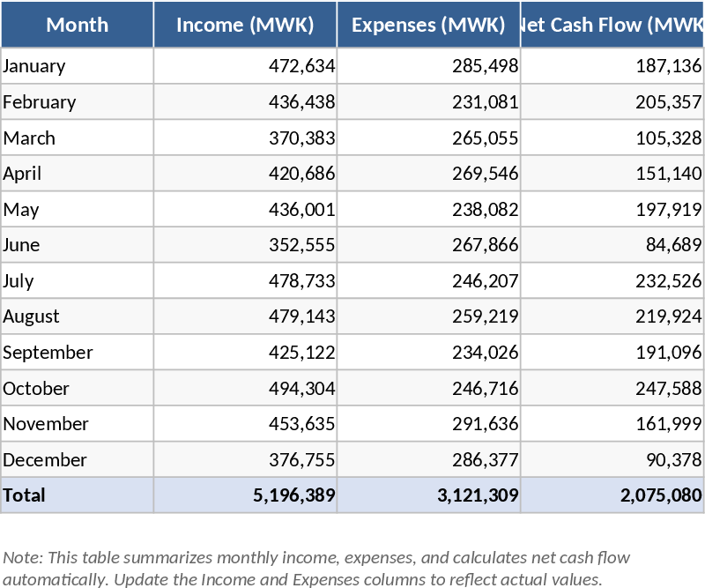This screenshot has width=705, height=588.
Task: Click August net cash flow 219,924
Action: pyautogui.click(x=668, y=316)
